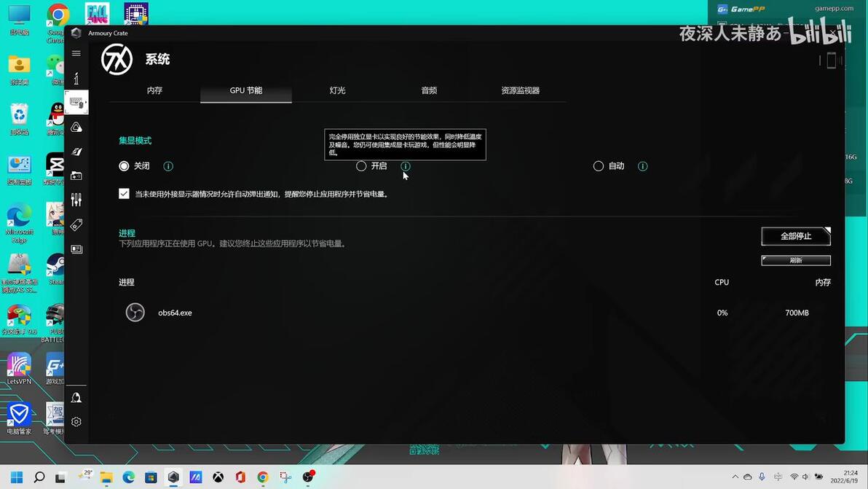Open File Explorer from taskbar
Viewport: 868px width, 489px height.
click(x=106, y=477)
